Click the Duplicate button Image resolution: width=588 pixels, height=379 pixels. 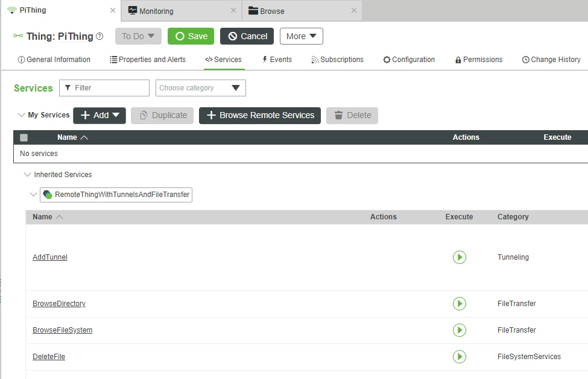click(162, 115)
